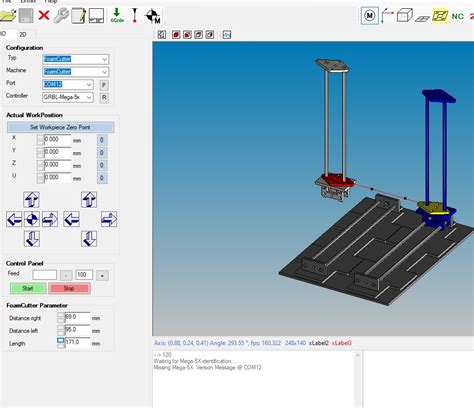This screenshot has height=408, width=474.
Task: Toggle the yellow highlighted plane icon
Action: click(x=440, y=16)
